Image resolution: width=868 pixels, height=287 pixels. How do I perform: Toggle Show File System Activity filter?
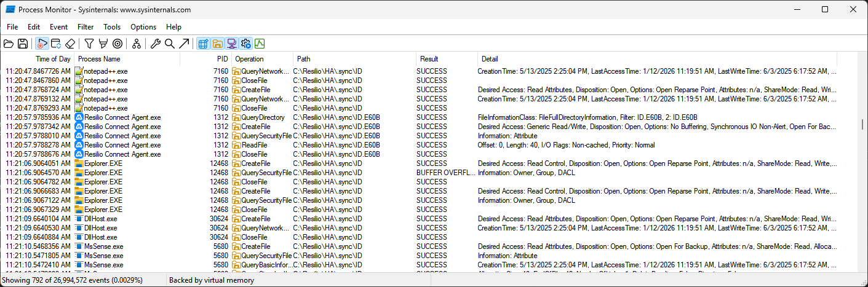(218, 44)
